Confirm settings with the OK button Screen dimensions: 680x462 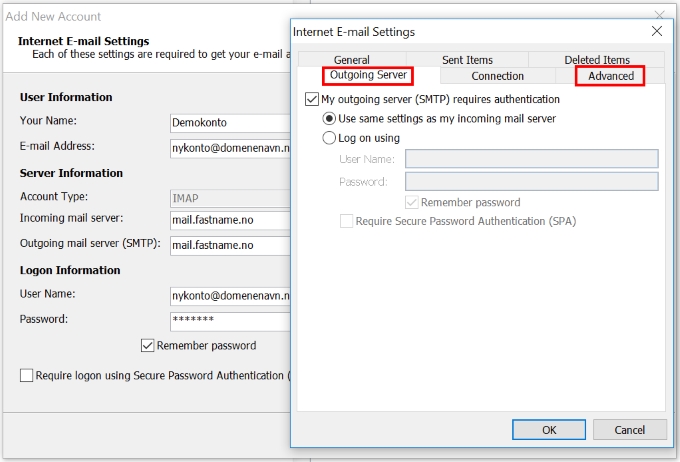pos(549,429)
